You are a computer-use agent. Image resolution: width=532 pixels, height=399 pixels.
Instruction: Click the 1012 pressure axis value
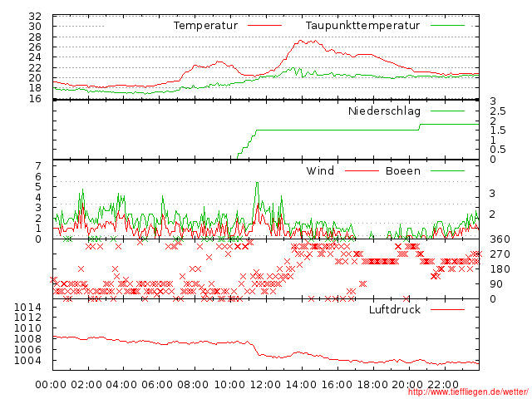click(27, 318)
